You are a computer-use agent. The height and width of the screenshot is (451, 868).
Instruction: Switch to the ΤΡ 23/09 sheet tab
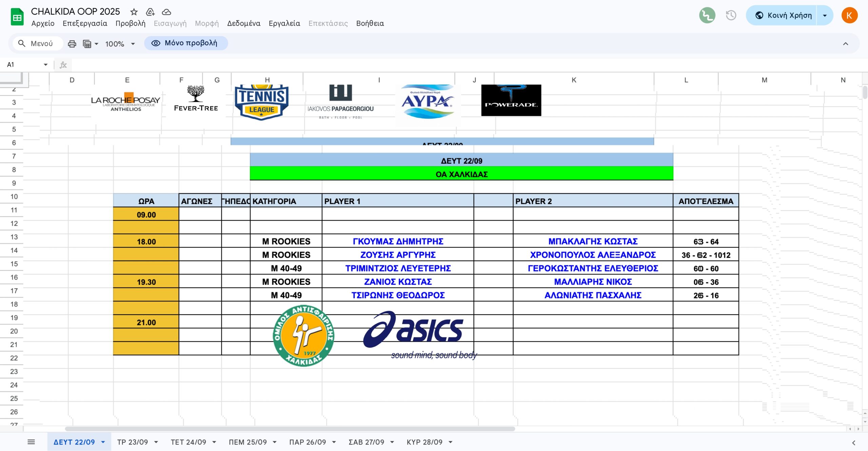[133, 442]
